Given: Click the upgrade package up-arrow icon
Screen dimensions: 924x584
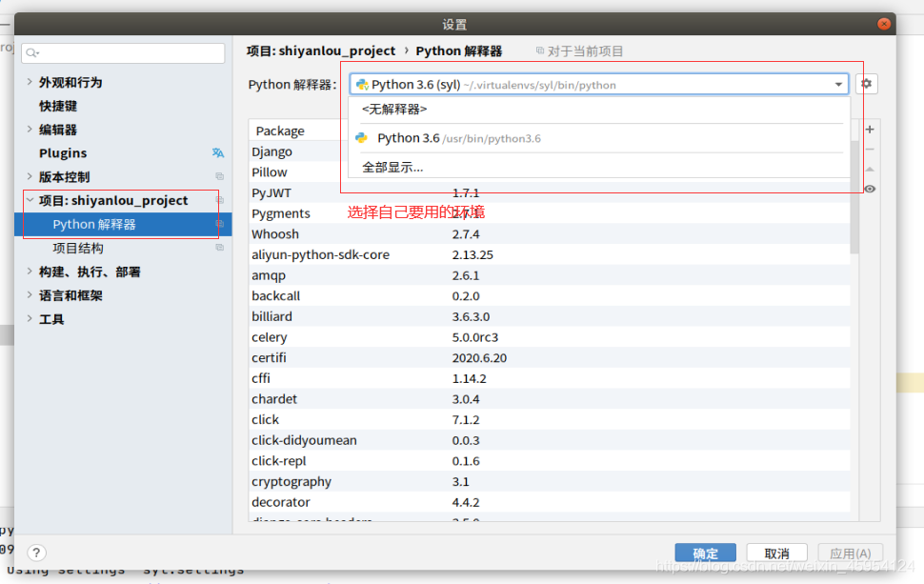Looking at the screenshot, I should click(x=869, y=170).
